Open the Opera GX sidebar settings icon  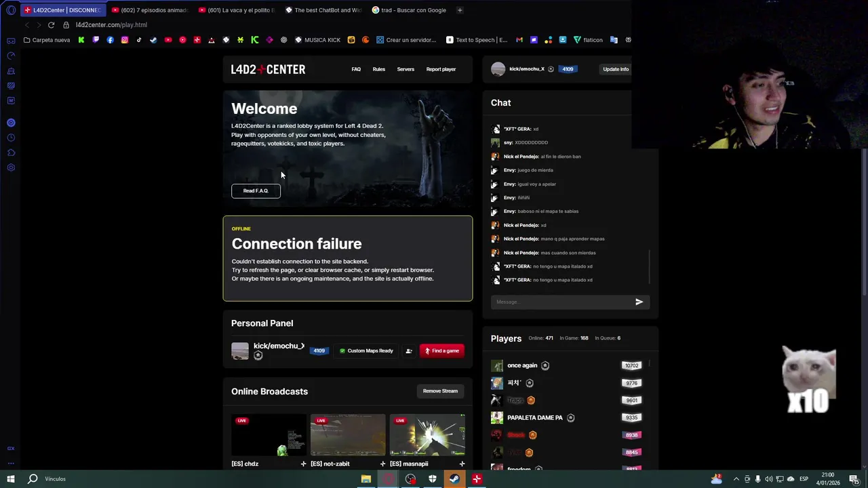pyautogui.click(x=11, y=167)
